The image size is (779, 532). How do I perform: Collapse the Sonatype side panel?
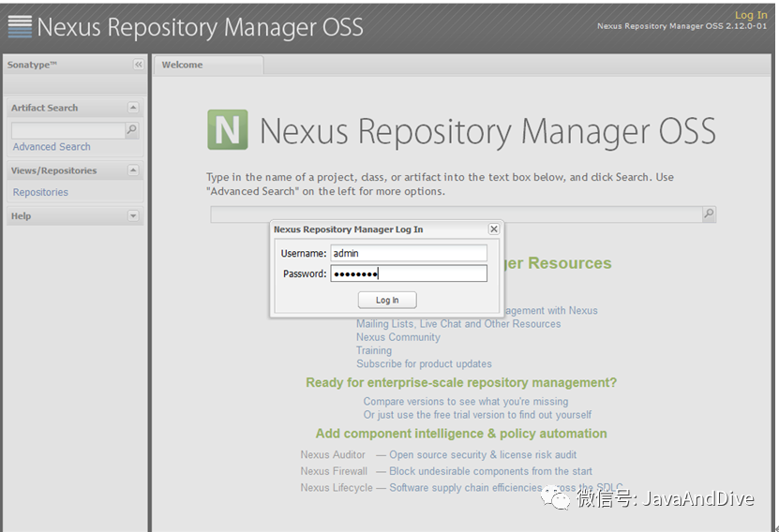139,65
